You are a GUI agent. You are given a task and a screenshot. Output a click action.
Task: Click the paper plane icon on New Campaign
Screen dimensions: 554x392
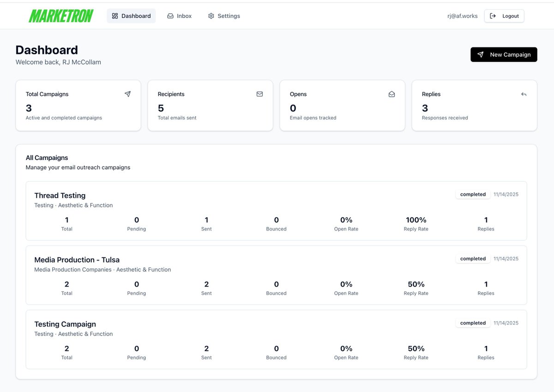tap(480, 54)
